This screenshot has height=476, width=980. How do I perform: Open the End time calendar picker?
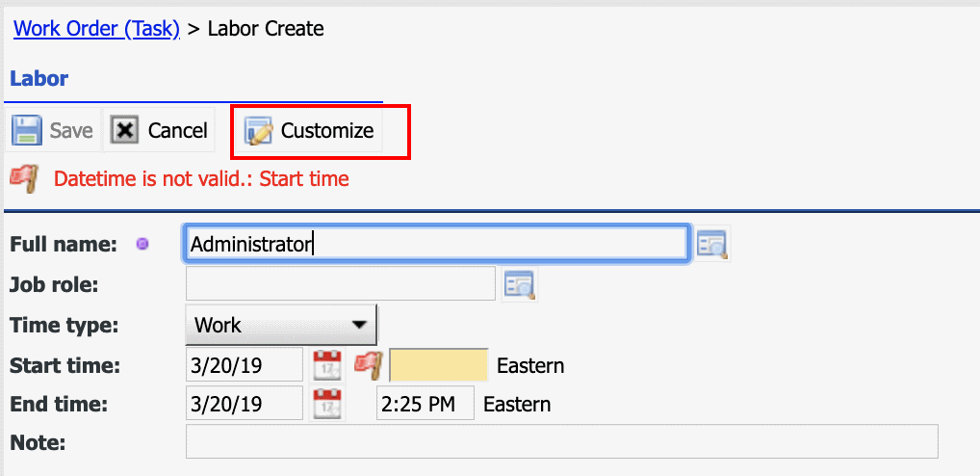tap(327, 404)
